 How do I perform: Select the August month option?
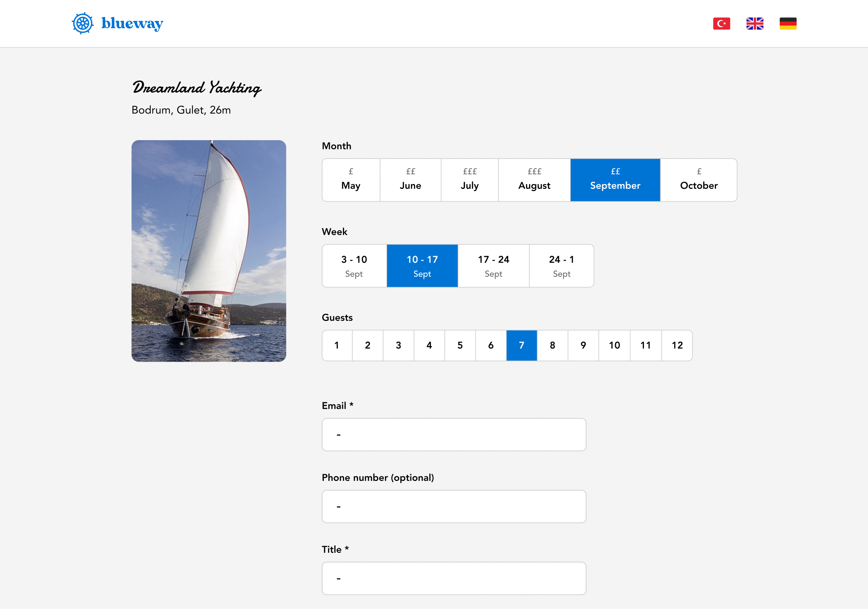534,180
